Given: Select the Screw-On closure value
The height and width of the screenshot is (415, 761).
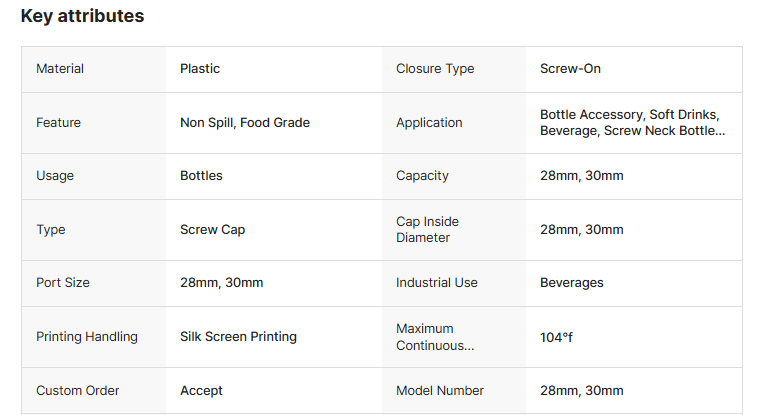Looking at the screenshot, I should coord(570,69).
